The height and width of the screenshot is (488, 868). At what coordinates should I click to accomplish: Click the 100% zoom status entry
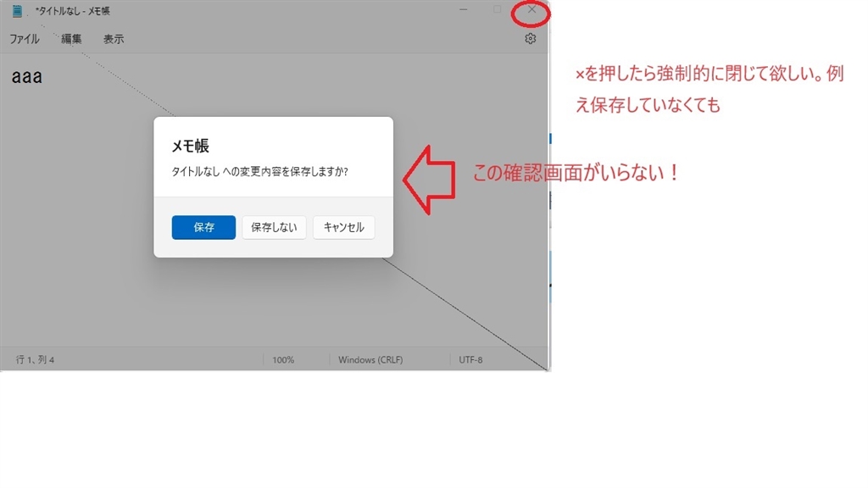pos(283,359)
